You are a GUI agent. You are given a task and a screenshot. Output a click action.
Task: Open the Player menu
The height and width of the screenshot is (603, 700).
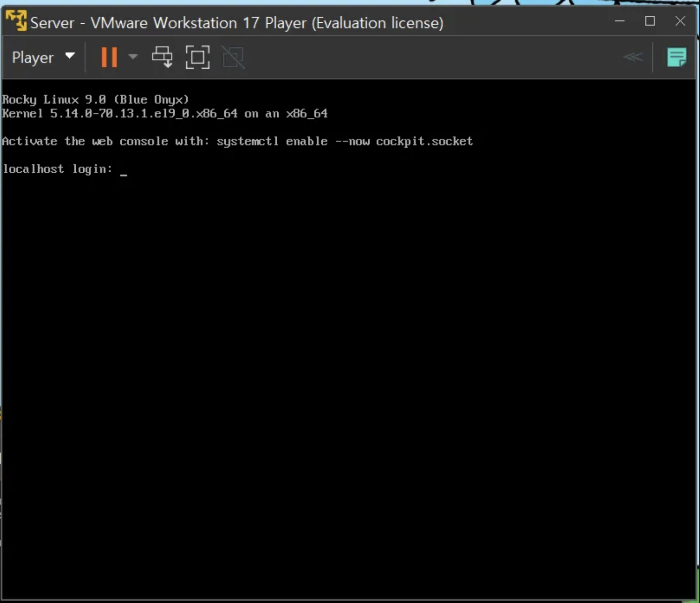click(x=43, y=57)
